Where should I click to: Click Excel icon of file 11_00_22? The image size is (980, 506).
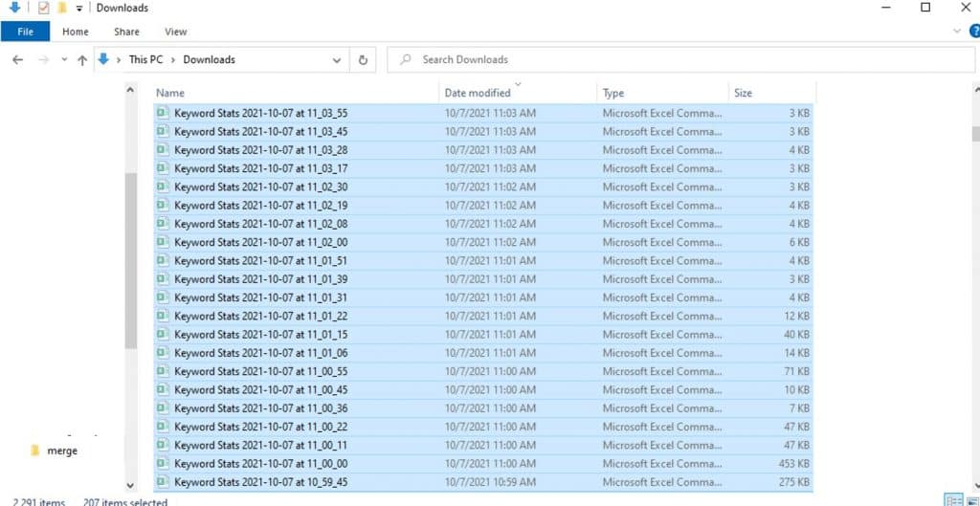tap(163, 426)
